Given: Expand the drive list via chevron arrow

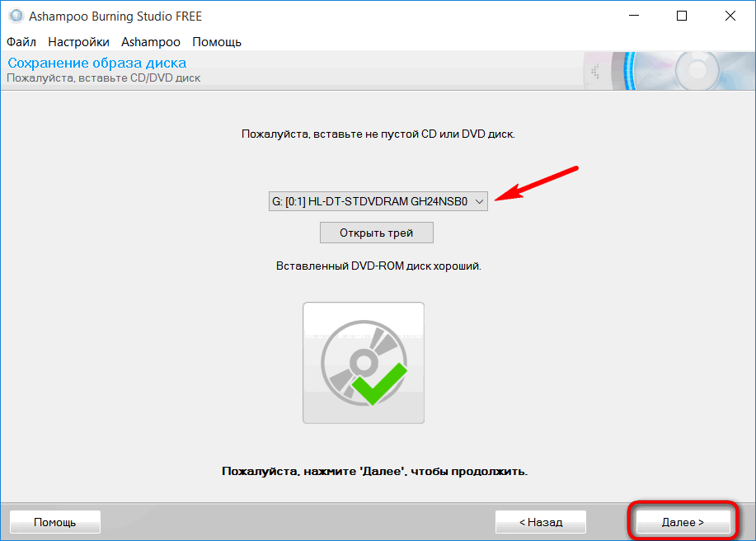Looking at the screenshot, I should click(x=479, y=201).
